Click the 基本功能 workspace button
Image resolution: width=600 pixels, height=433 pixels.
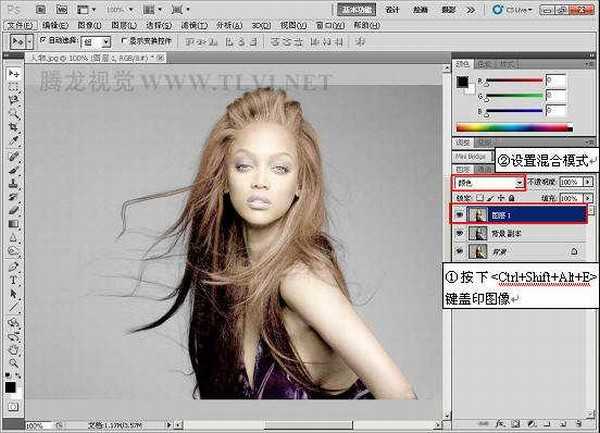(357, 8)
